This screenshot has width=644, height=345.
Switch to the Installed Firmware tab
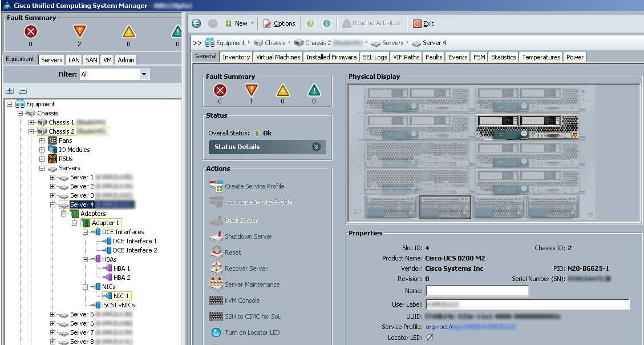pyautogui.click(x=331, y=57)
